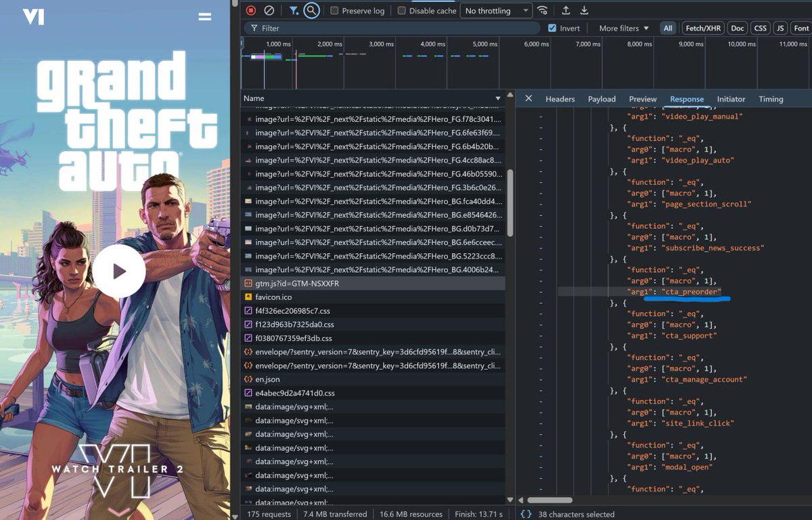
Task: Filter requests by CSS type
Action: click(x=761, y=28)
